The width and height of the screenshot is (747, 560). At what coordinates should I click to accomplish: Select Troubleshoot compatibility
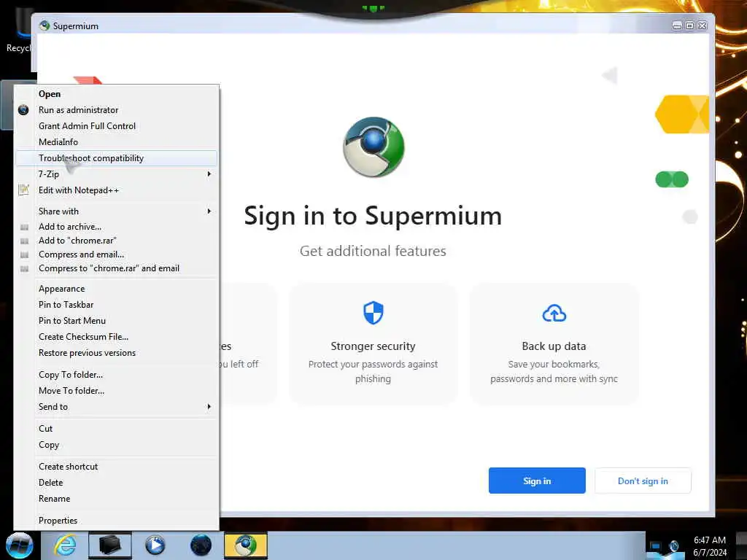pyautogui.click(x=116, y=158)
